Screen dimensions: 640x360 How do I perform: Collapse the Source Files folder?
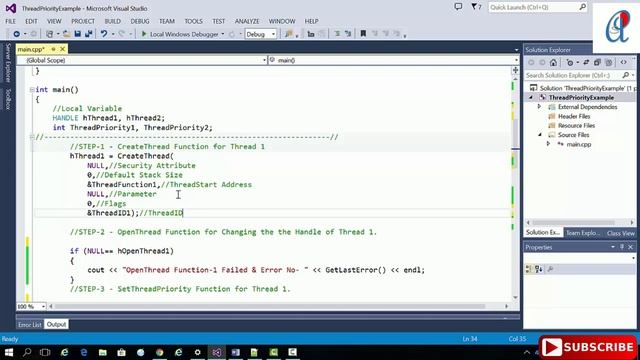(540, 135)
